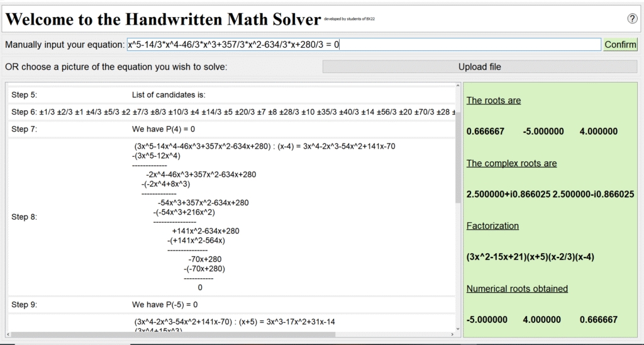Click 'The complex roots are' heading

[511, 163]
